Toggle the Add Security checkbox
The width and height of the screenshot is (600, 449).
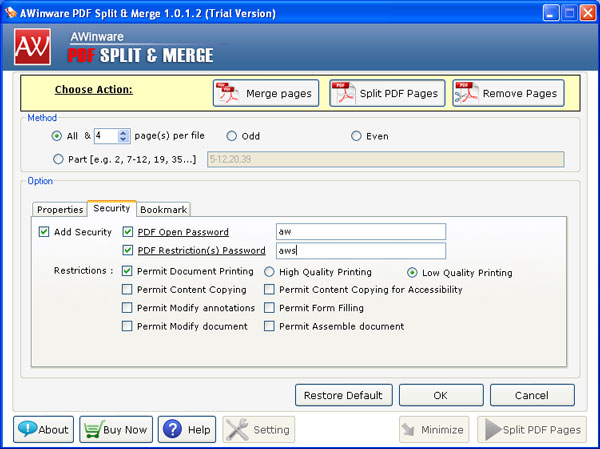pos(44,232)
